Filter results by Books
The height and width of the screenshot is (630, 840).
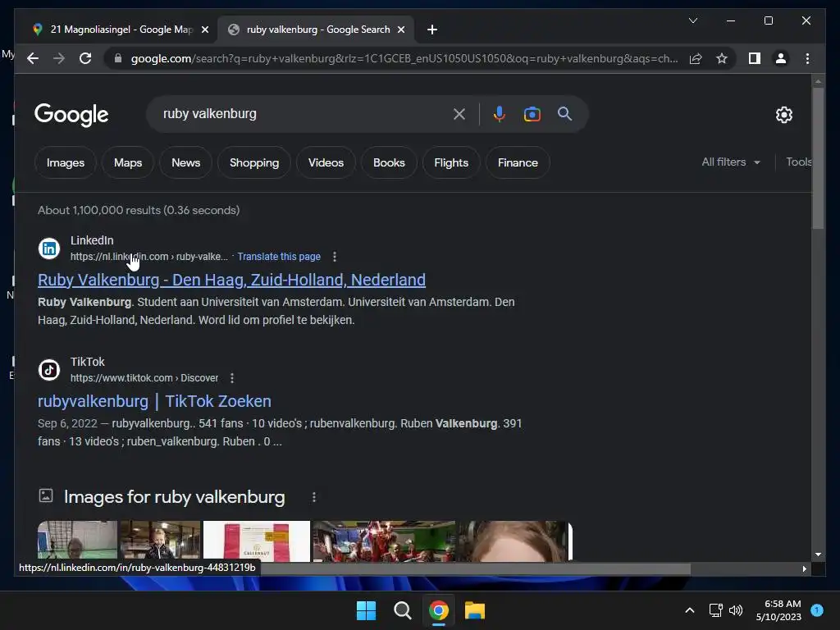(389, 163)
